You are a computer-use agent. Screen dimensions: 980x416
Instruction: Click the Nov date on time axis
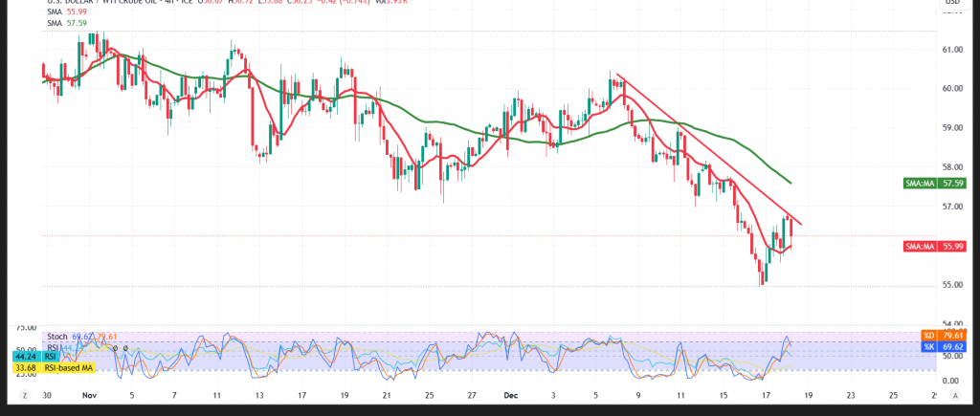(90, 394)
